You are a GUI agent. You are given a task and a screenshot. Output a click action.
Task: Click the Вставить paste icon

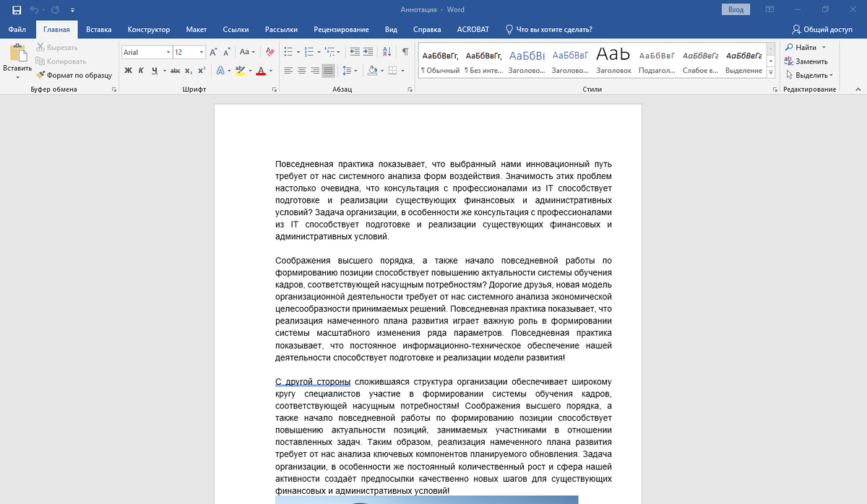click(x=17, y=53)
